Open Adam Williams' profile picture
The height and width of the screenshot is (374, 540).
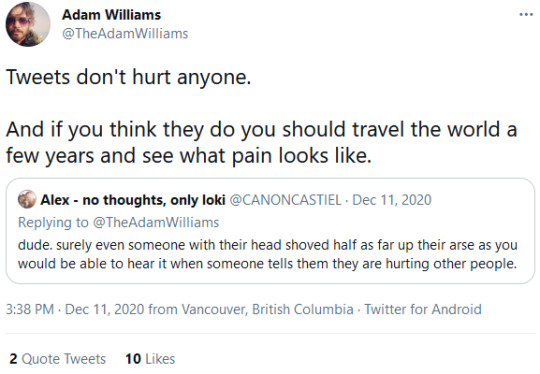click(28, 24)
